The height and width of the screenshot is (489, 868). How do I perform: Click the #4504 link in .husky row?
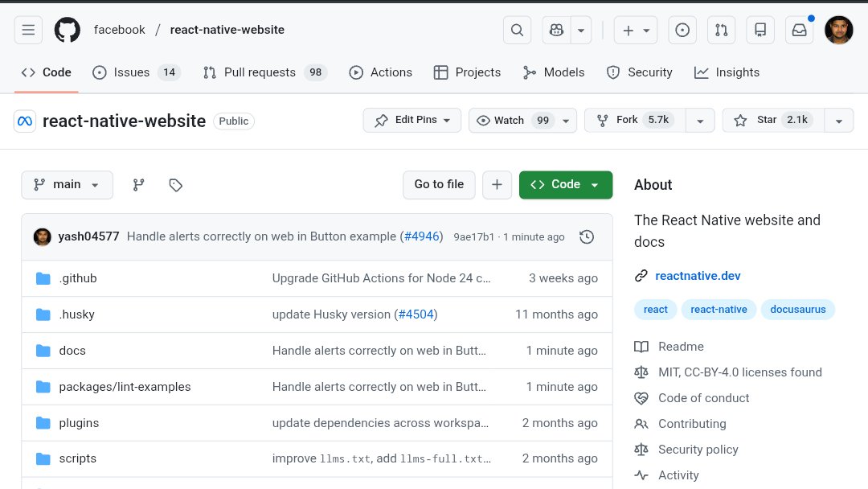[416, 314]
